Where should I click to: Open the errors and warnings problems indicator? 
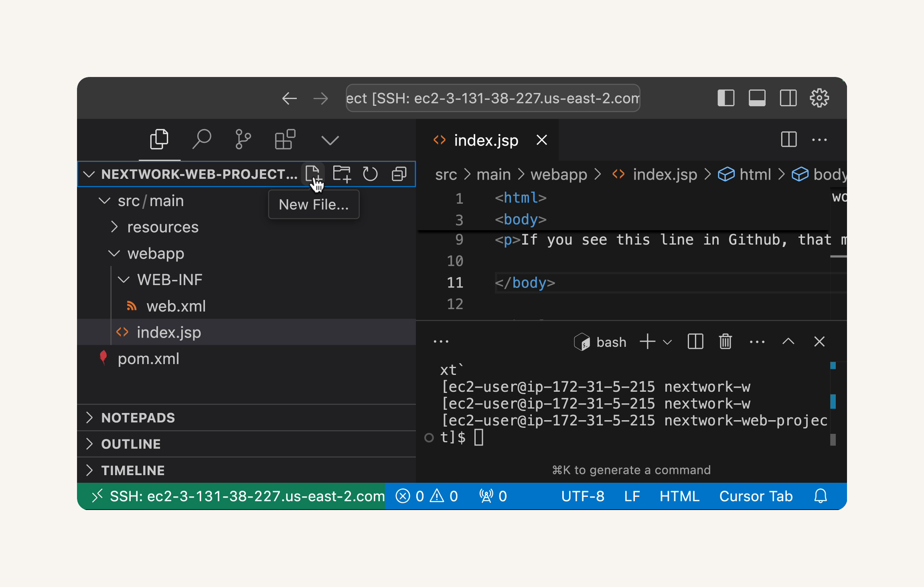427,496
